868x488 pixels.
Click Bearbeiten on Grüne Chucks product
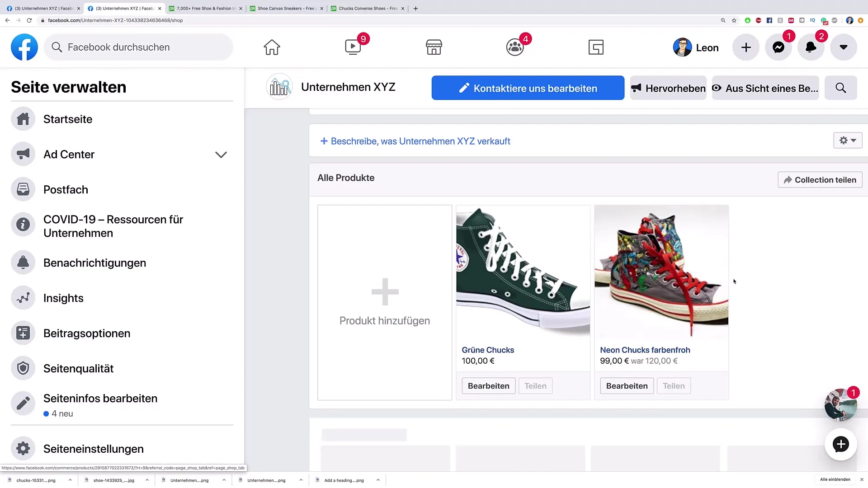pyautogui.click(x=489, y=385)
